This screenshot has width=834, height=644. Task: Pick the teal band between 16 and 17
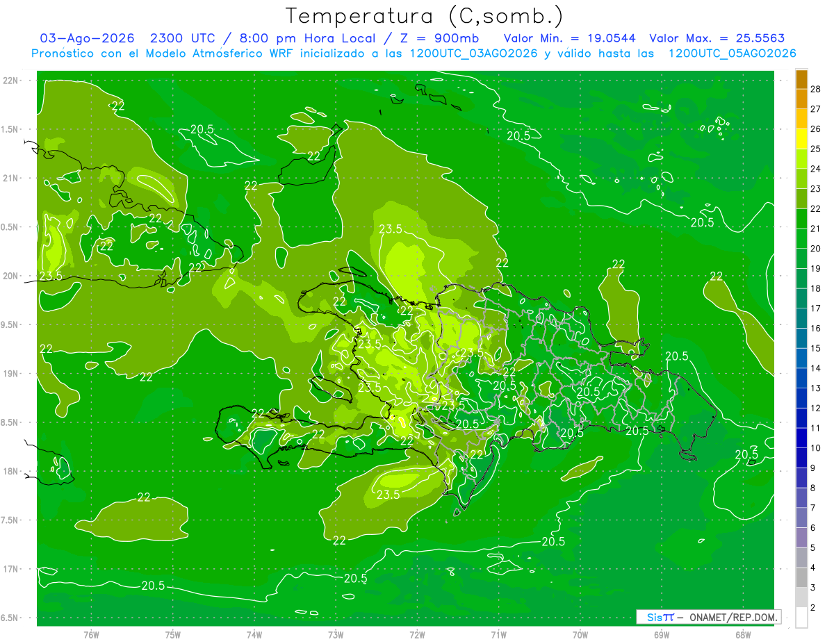pos(801,318)
